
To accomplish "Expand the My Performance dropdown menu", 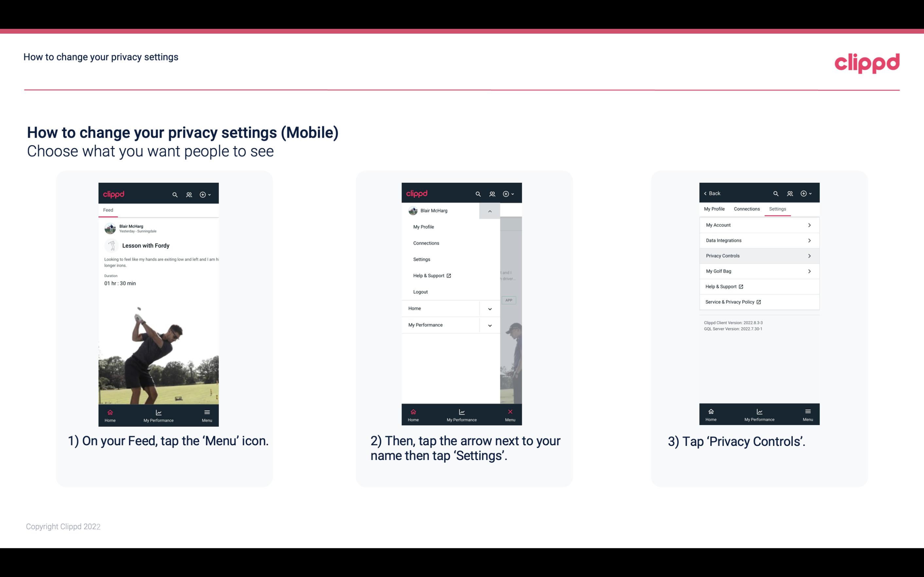I will [x=489, y=325].
